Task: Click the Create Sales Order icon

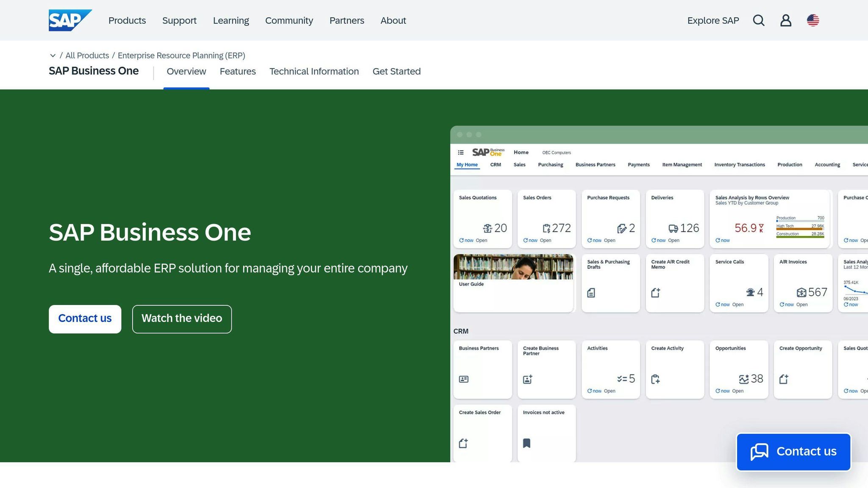Action: (x=463, y=443)
